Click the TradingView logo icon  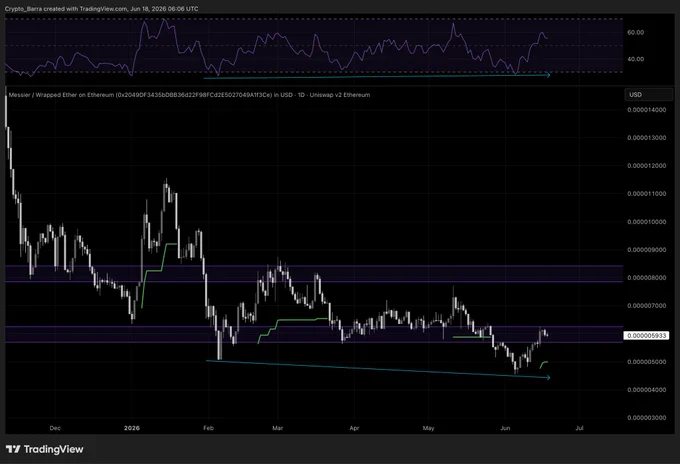point(13,449)
